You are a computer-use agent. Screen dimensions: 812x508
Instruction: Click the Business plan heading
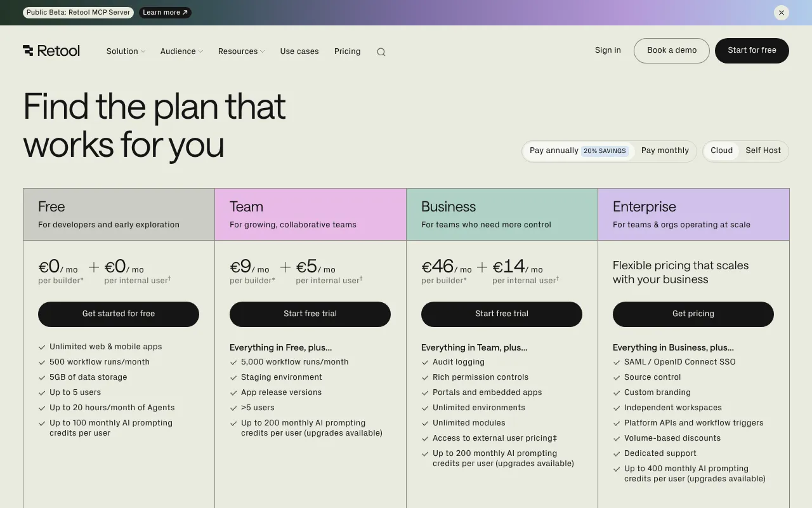point(449,207)
